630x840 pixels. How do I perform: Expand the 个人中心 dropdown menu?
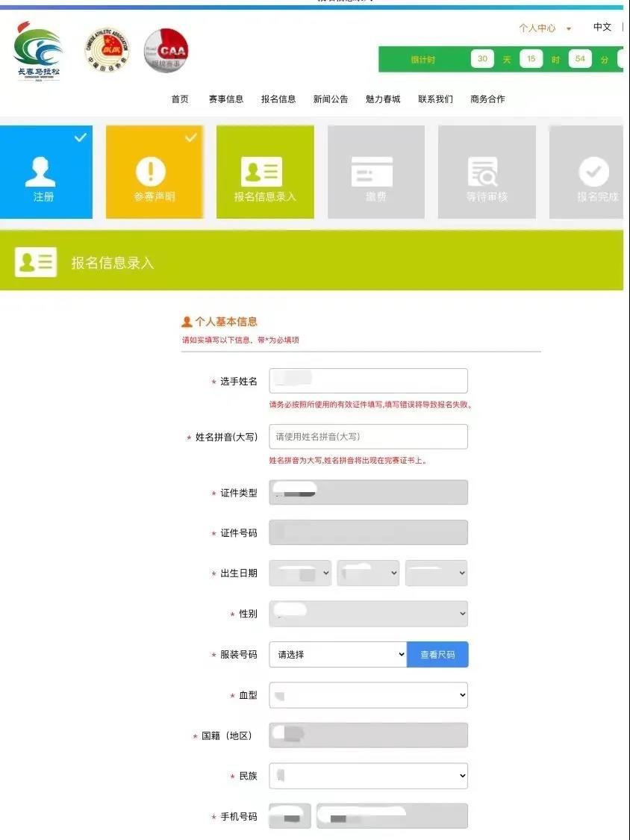[x=545, y=28]
